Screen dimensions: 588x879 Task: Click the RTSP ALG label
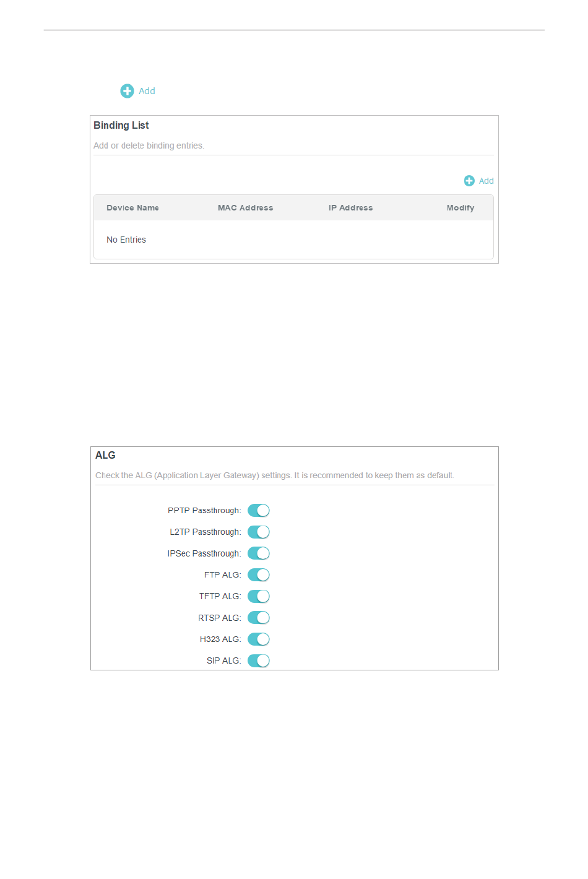point(220,618)
